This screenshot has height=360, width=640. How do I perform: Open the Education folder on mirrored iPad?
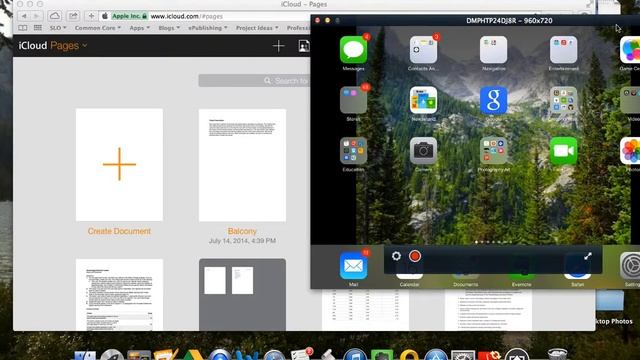(353, 151)
